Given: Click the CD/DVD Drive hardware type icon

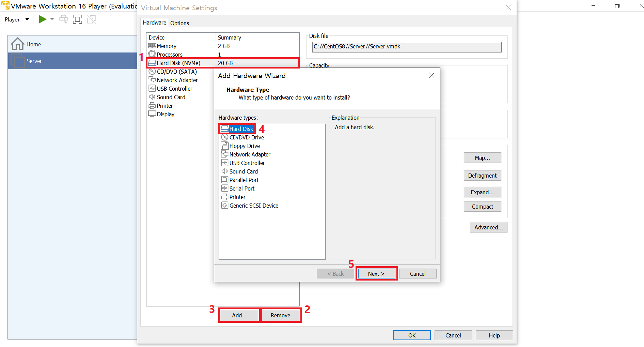Looking at the screenshot, I should 224,137.
